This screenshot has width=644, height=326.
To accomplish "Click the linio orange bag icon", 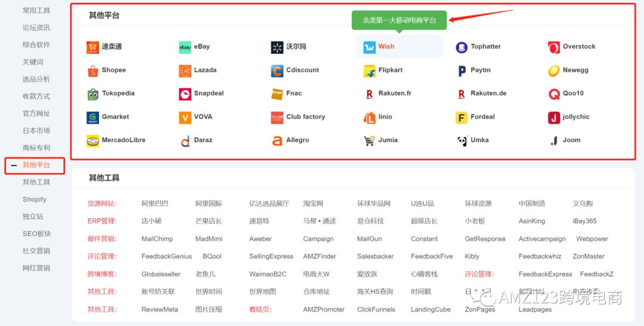I will coord(369,118).
